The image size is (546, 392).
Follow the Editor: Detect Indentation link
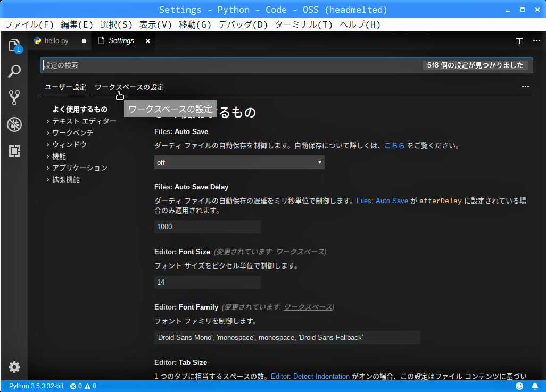pos(310,377)
